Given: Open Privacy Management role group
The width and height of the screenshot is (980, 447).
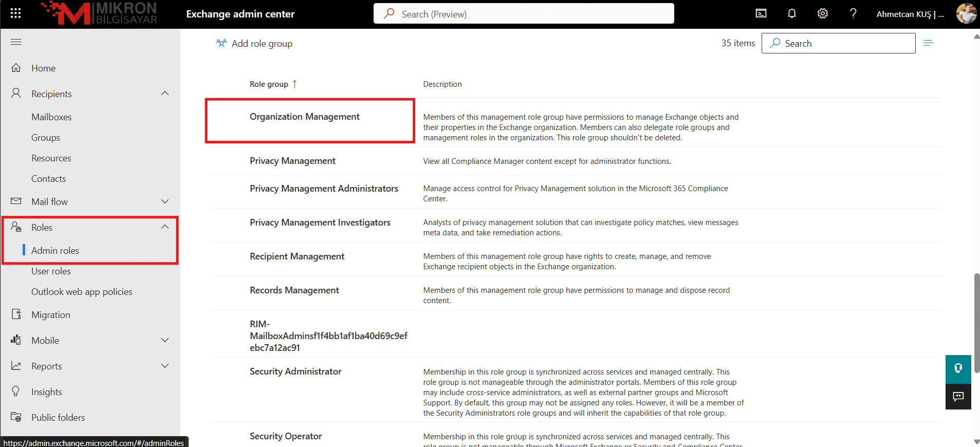Looking at the screenshot, I should [292, 161].
